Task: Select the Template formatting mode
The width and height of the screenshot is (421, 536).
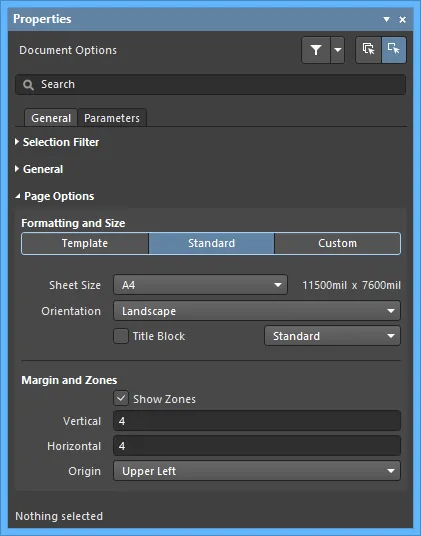Action: (85, 243)
